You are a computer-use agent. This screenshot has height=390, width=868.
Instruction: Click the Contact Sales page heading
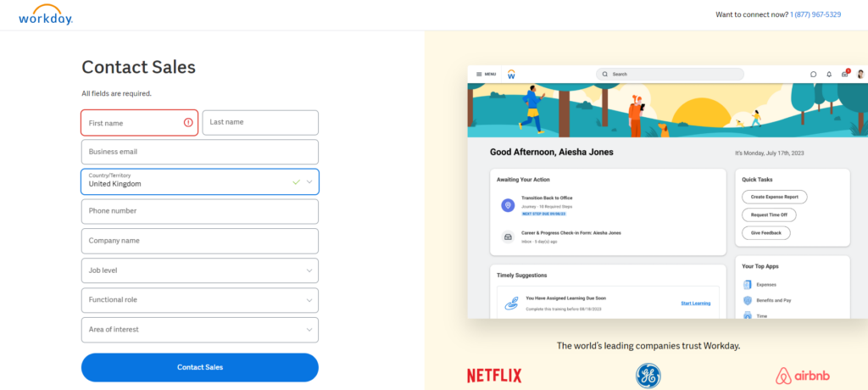138,67
